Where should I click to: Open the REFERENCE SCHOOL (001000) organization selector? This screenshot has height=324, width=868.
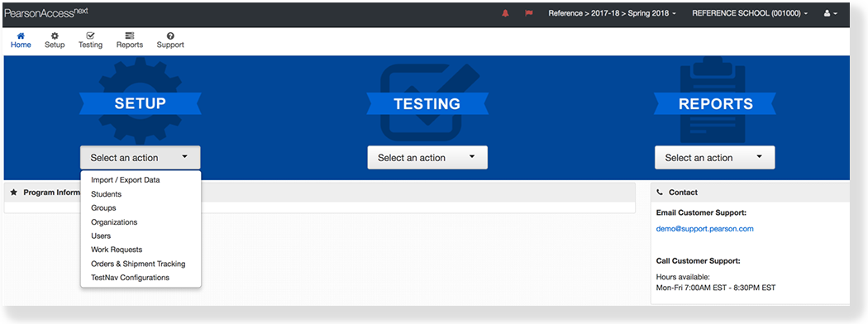click(x=750, y=13)
